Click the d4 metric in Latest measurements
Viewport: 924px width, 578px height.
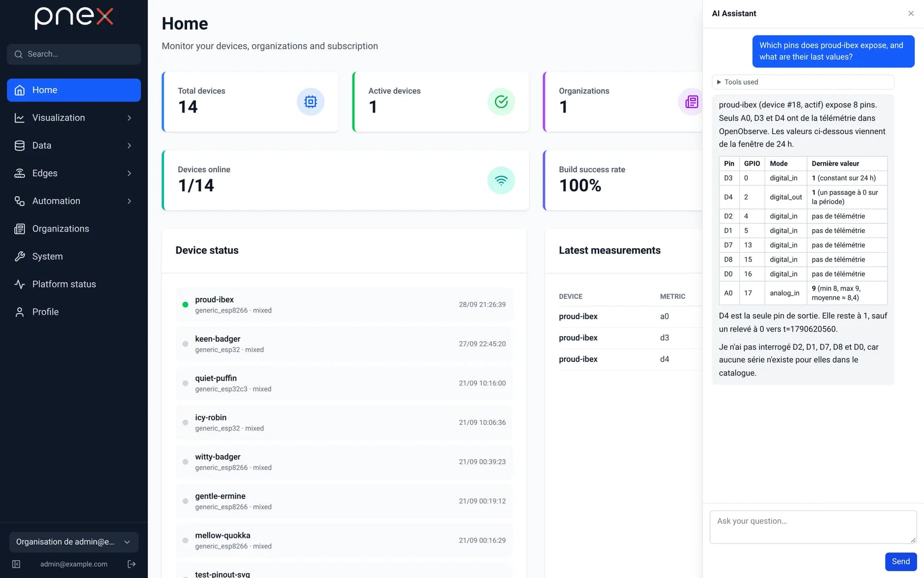(664, 359)
